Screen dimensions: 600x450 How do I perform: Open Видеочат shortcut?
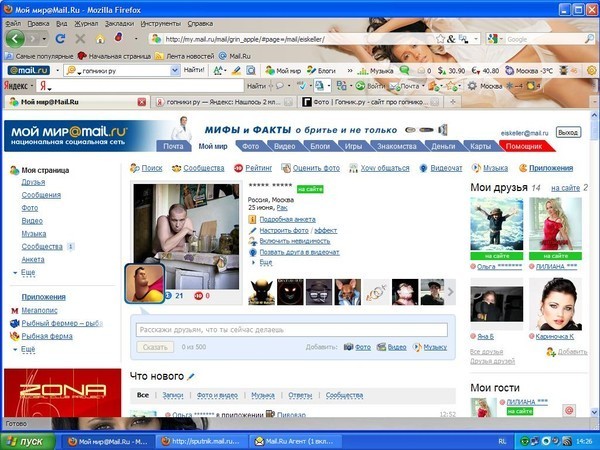(x=441, y=168)
